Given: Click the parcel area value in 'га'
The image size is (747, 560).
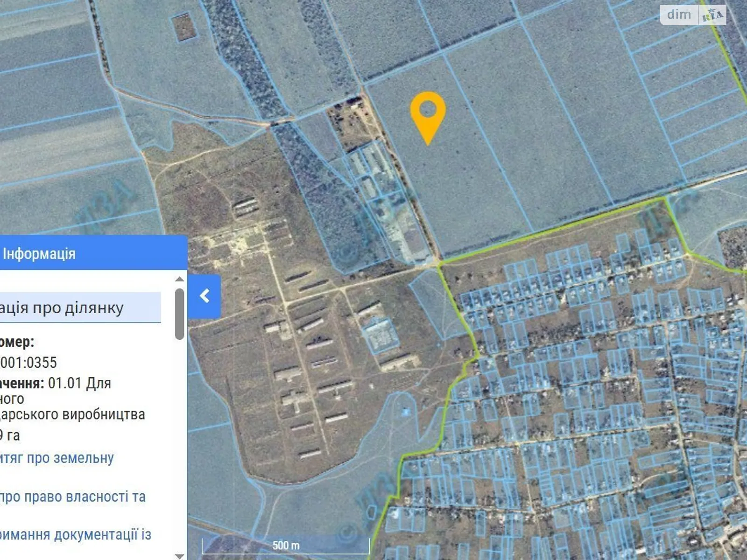Looking at the screenshot, I should pos(10,435).
